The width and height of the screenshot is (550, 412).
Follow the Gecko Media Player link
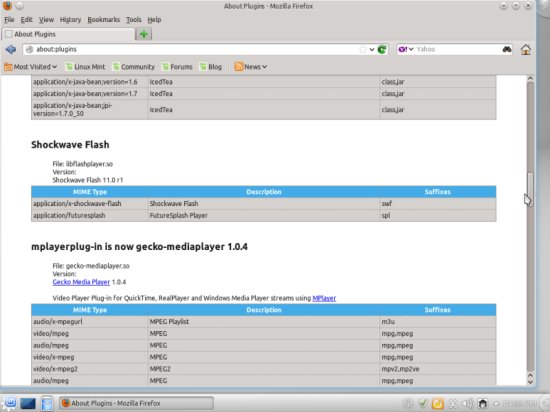click(81, 282)
